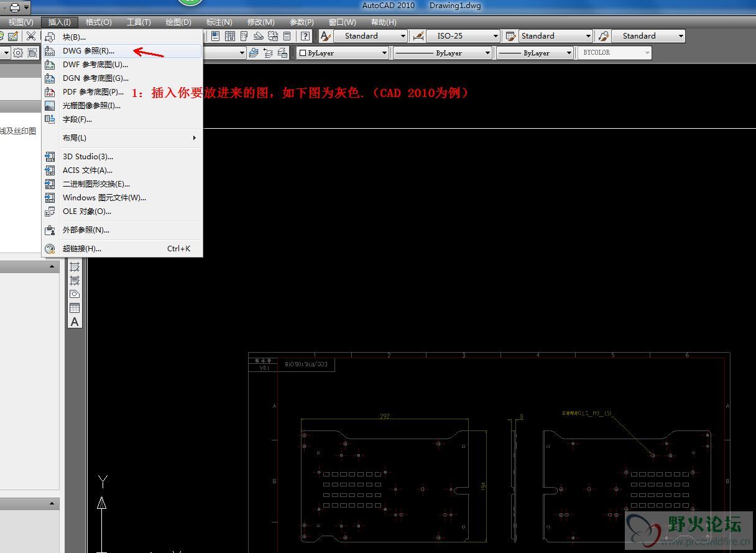Screen dimensions: 756x553
Task: Click the multileader style icon
Action: pos(603,36)
